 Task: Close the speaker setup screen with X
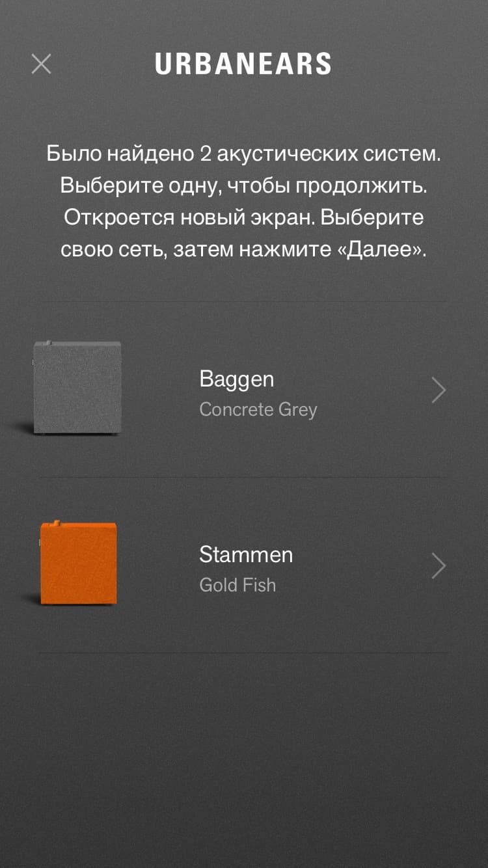pos(41,64)
